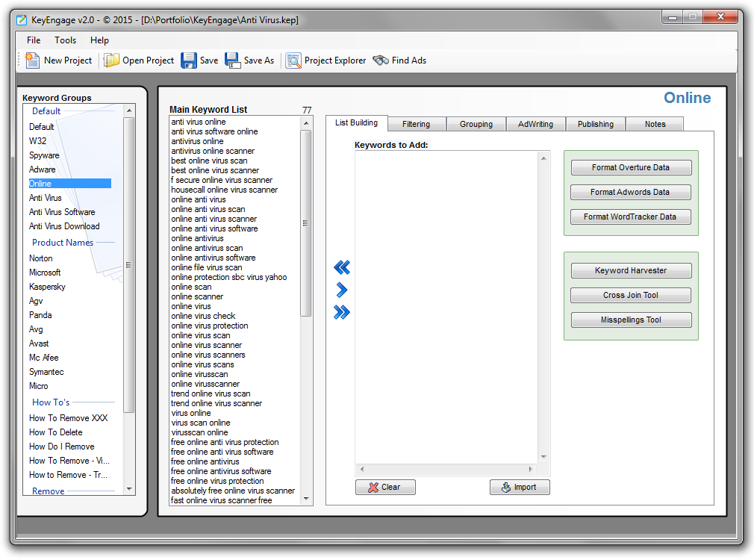This screenshot has width=754, height=560.
Task: Click the Import button
Action: (x=520, y=487)
